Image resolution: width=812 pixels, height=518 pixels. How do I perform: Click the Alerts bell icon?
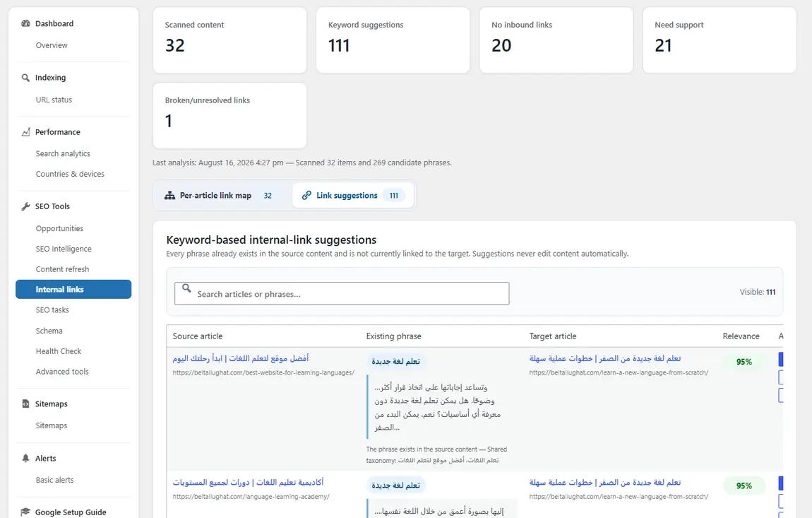(x=25, y=459)
